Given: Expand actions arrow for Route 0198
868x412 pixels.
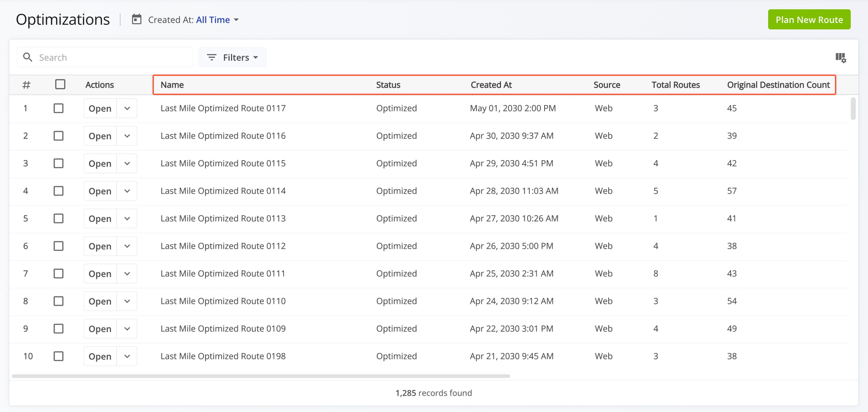Looking at the screenshot, I should [127, 356].
